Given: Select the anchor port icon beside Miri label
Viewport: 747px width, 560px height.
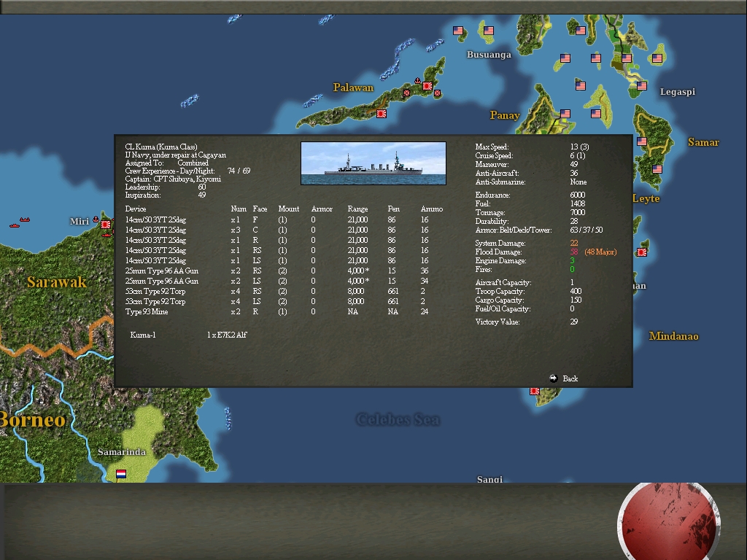Looking at the screenshot, I should [96, 219].
